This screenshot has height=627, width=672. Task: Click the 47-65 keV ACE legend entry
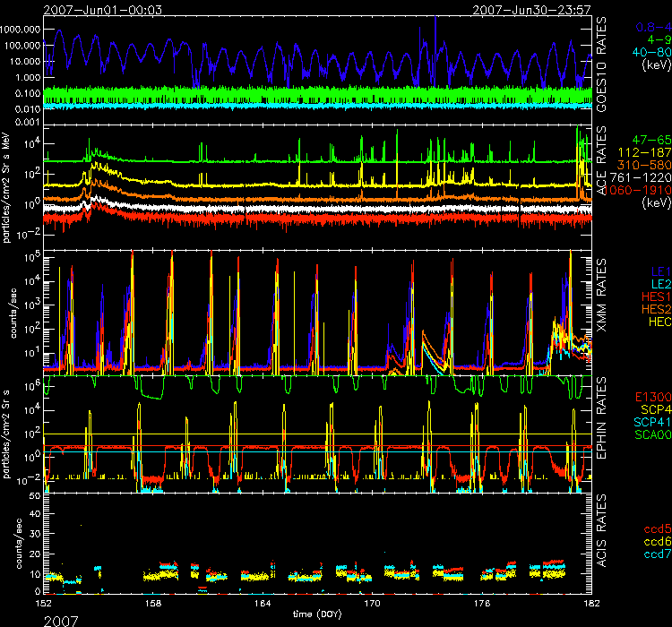click(648, 141)
